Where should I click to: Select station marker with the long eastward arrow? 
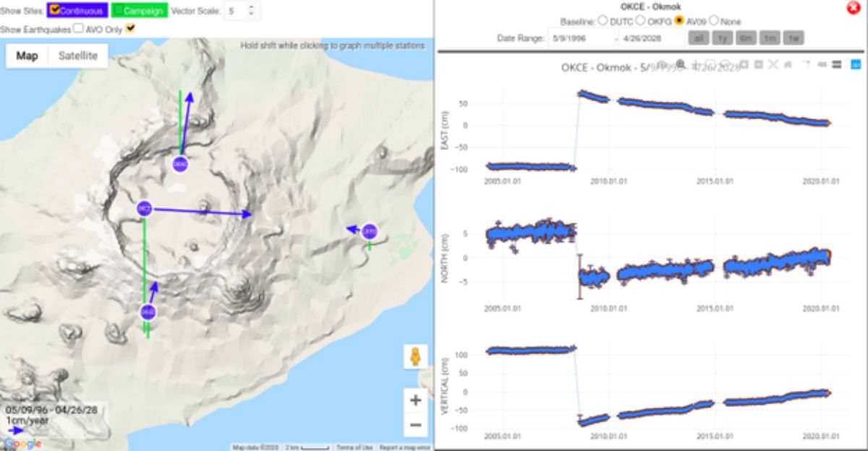click(x=144, y=209)
